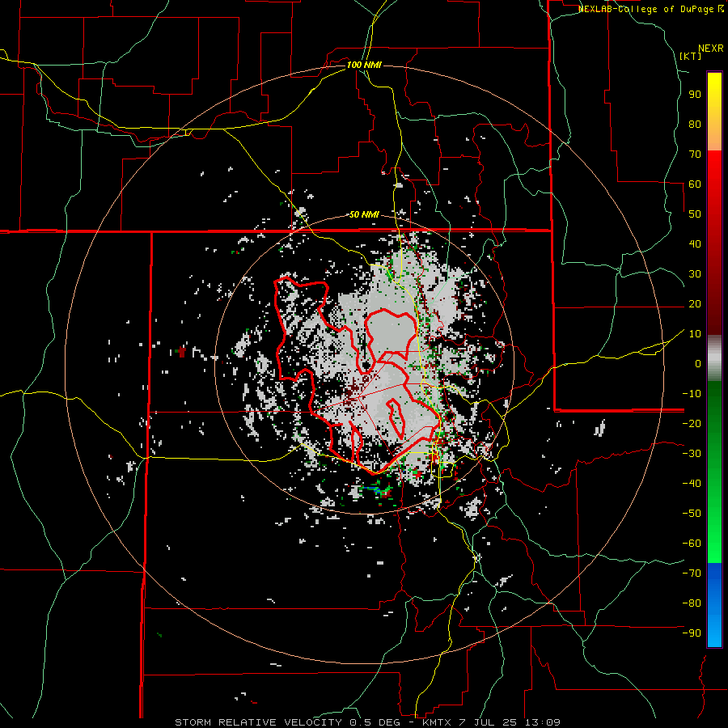Viewport: 728px width, 728px height.
Task: Click the 30 value on the velocity scale
Action: (x=695, y=274)
